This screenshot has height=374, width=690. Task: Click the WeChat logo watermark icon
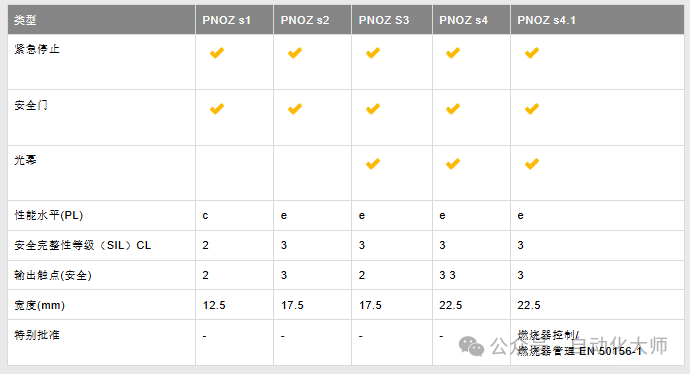[471, 346]
